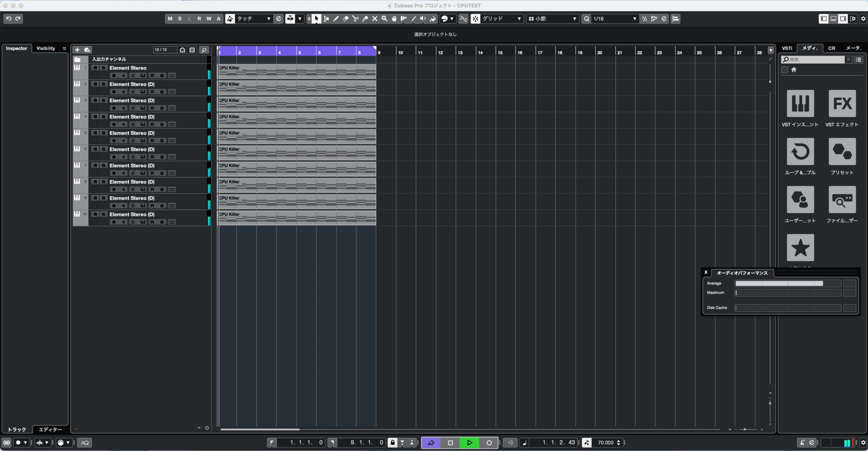Select the Eraser tool in toolbar
Image resolution: width=868 pixels, height=451 pixels.
(x=345, y=19)
